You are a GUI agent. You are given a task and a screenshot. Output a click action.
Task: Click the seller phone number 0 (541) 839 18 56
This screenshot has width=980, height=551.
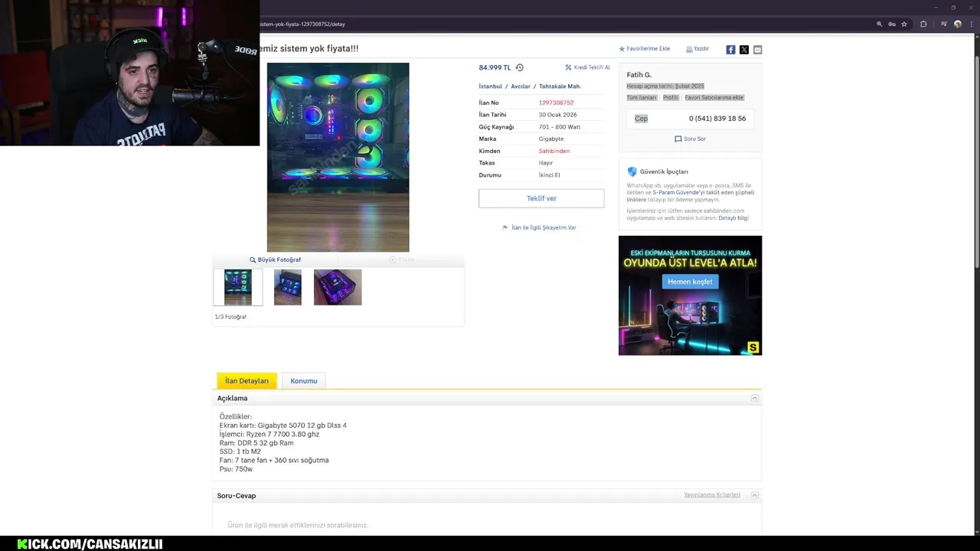[717, 119]
